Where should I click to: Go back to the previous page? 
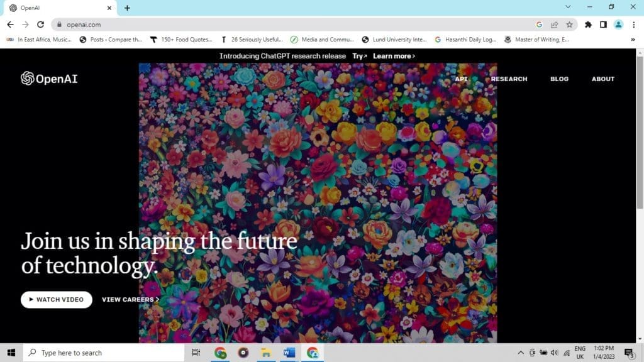(10, 25)
